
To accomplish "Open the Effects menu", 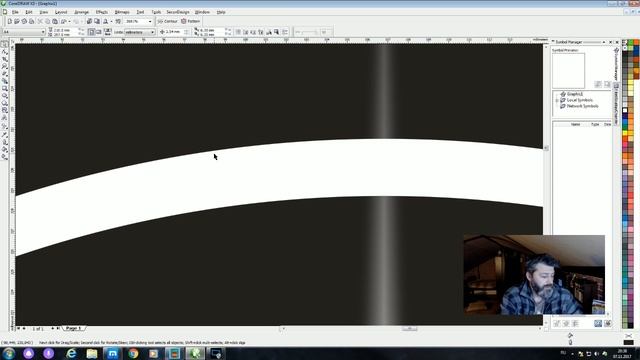I will coord(102,12).
